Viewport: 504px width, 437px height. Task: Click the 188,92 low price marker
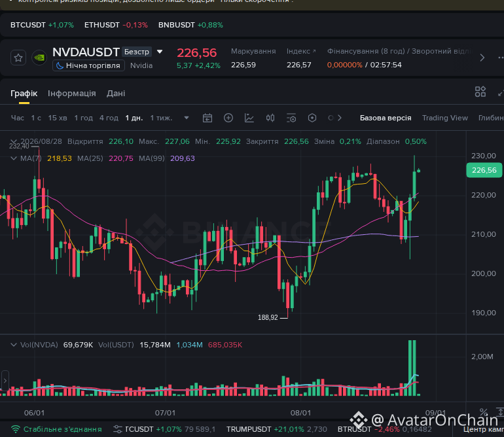pos(268,317)
